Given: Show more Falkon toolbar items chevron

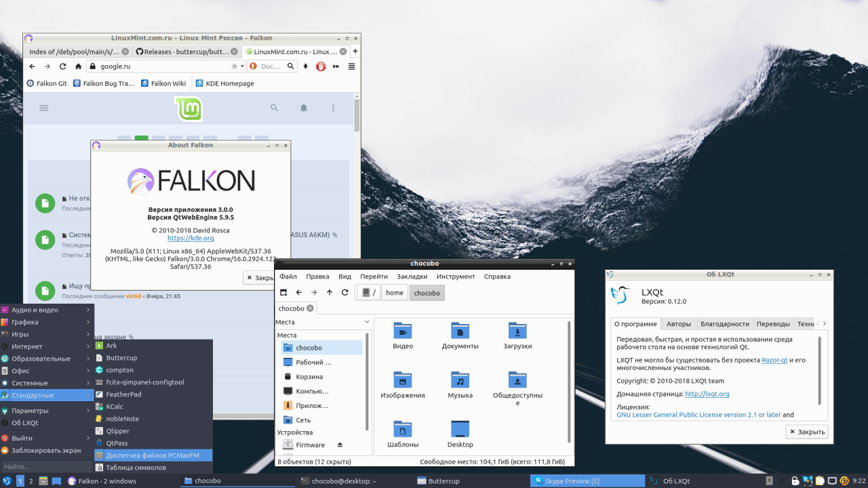Looking at the screenshot, I should pyautogui.click(x=336, y=66).
